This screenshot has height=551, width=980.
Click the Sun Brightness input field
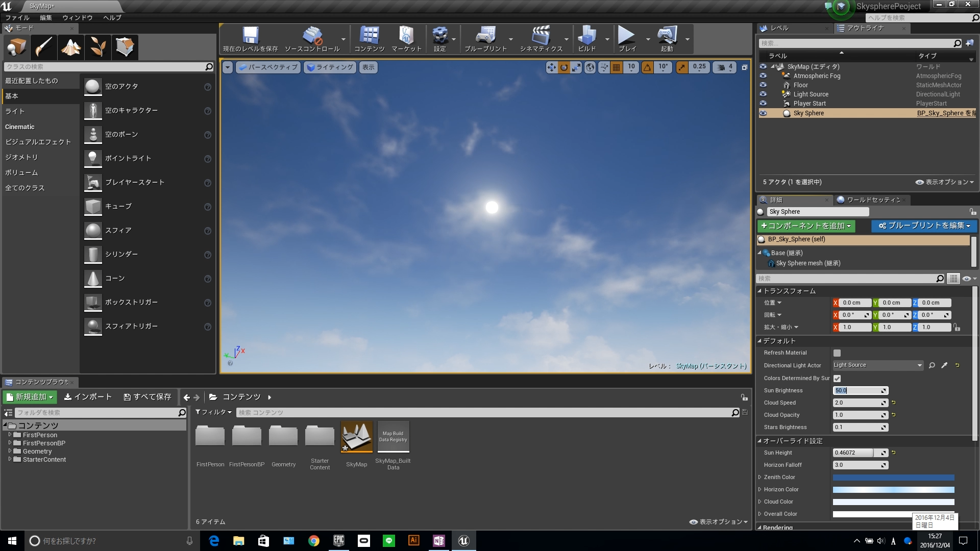click(x=858, y=390)
